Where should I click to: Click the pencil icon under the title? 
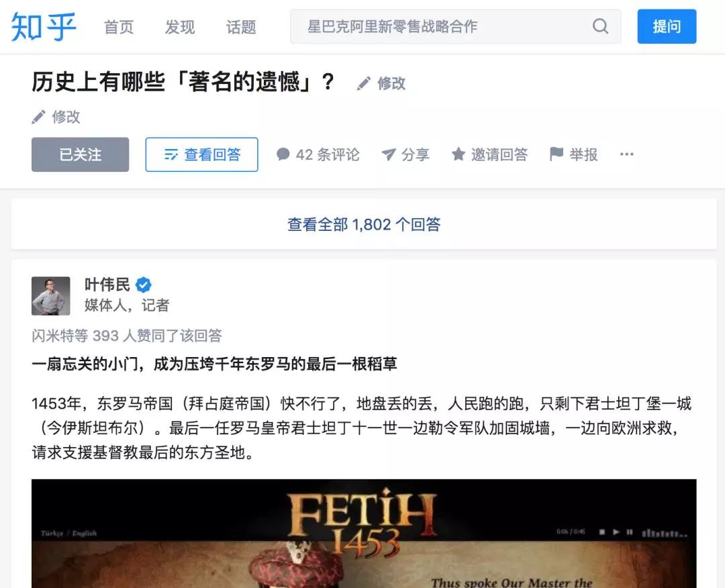click(38, 117)
